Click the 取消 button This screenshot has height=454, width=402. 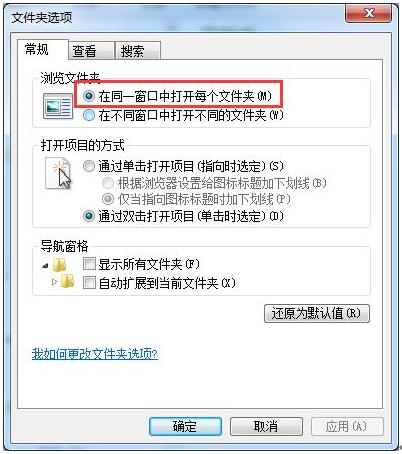[266, 426]
